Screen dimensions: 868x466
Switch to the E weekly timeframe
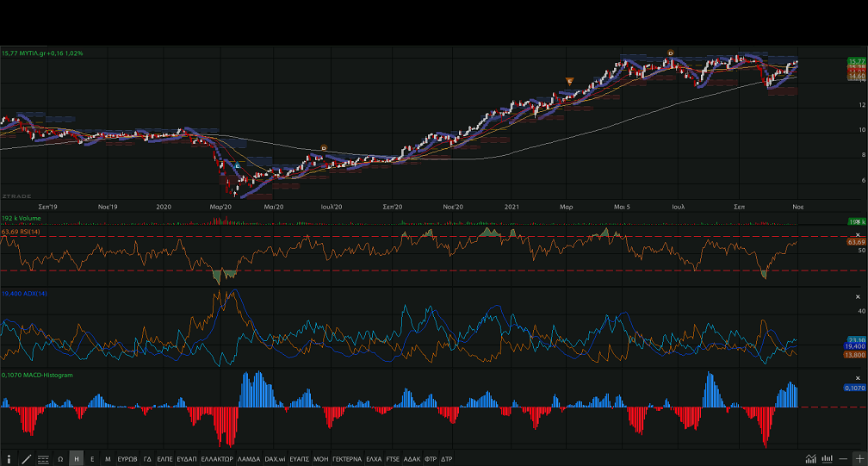click(x=92, y=459)
